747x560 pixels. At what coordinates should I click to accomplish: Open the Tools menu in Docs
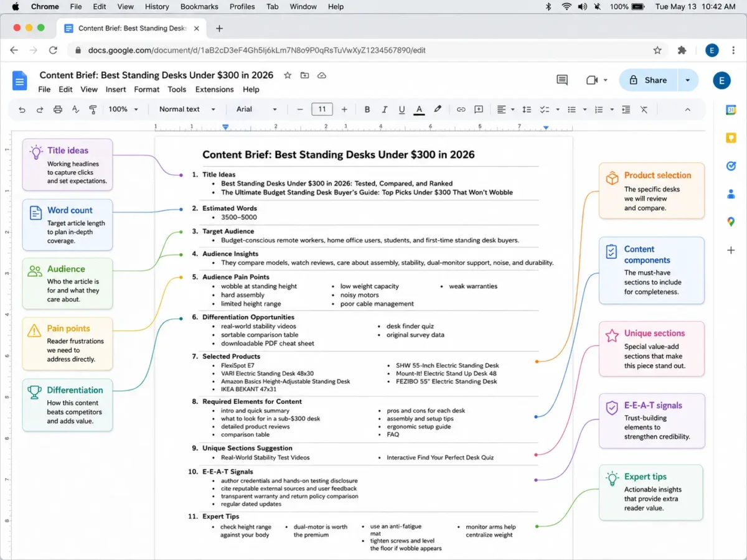[177, 90]
